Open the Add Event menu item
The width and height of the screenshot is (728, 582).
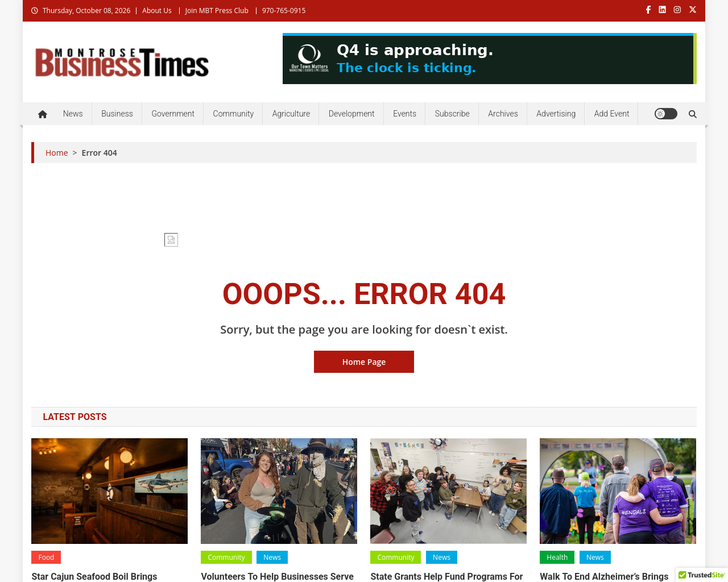click(x=612, y=114)
